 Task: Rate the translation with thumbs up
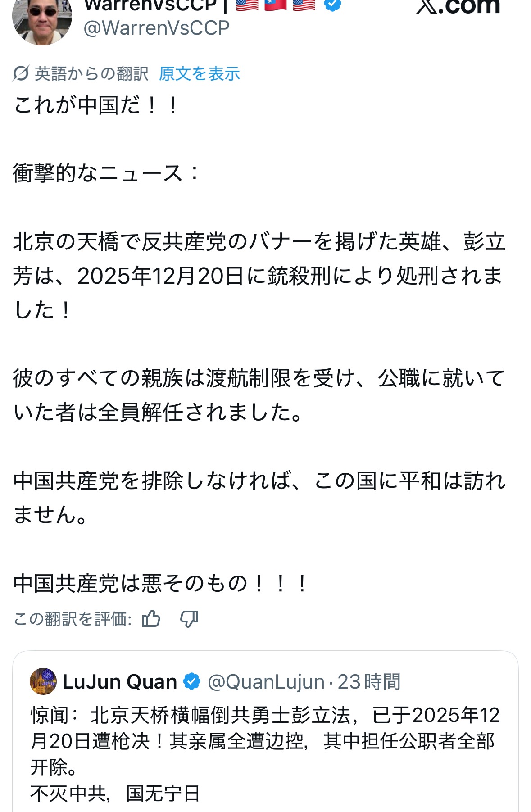point(151,619)
